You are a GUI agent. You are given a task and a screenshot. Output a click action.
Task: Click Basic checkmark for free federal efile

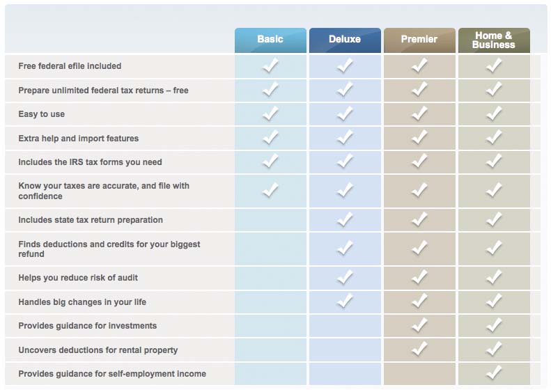coord(270,66)
